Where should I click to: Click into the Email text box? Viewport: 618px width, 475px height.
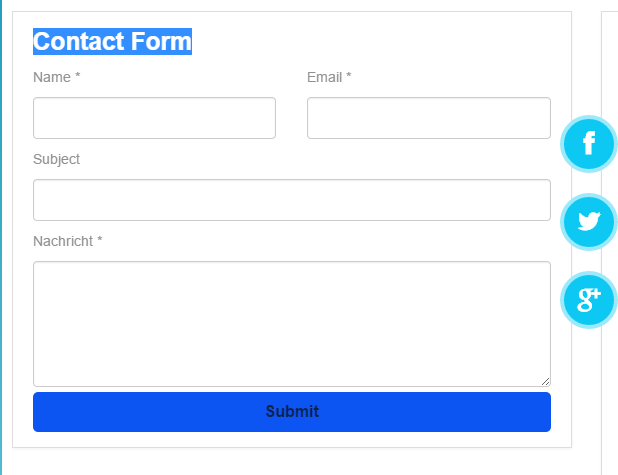(428, 118)
